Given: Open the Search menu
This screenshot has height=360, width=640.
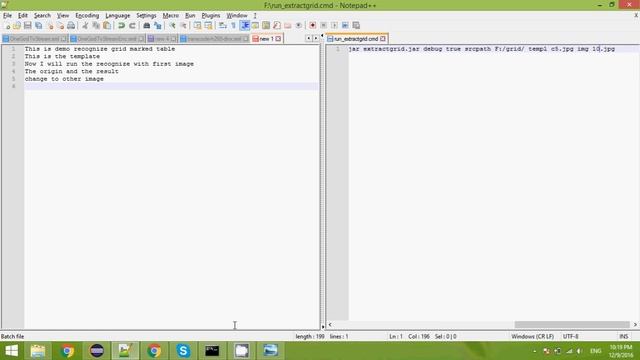Looking at the screenshot, I should click(42, 16).
